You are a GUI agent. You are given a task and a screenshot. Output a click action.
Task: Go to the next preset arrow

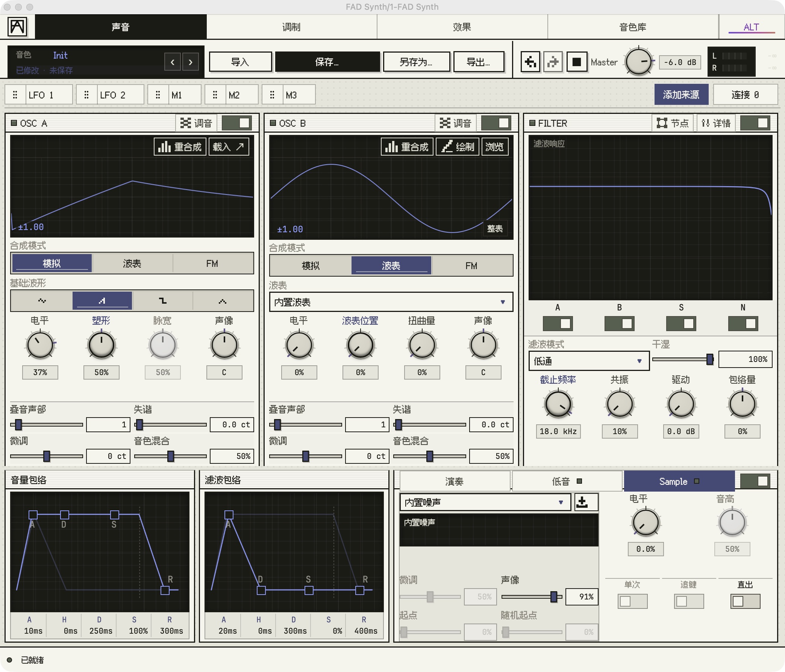[191, 62]
